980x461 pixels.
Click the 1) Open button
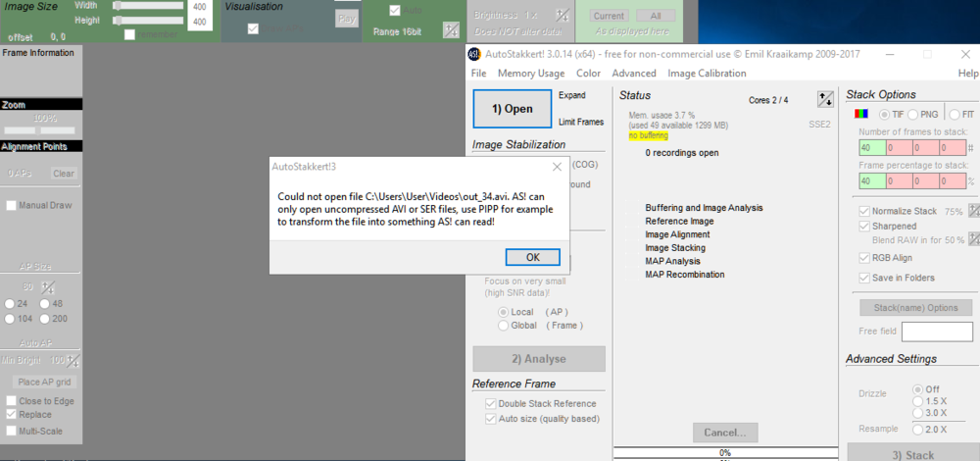[512, 109]
